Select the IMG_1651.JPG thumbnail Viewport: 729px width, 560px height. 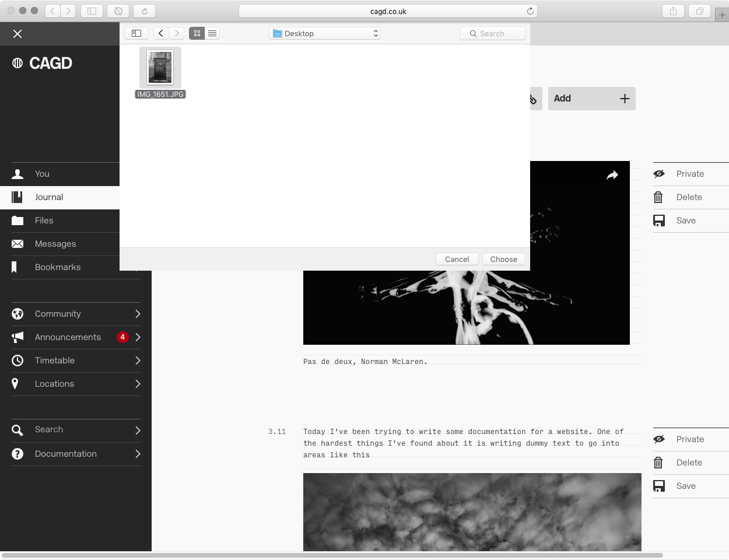(160, 68)
